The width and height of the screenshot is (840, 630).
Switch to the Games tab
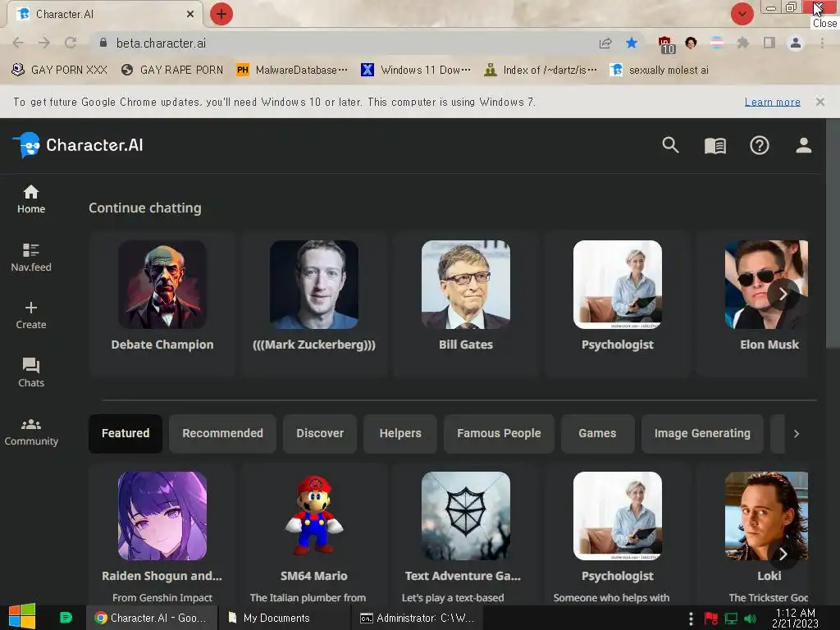coord(597,433)
